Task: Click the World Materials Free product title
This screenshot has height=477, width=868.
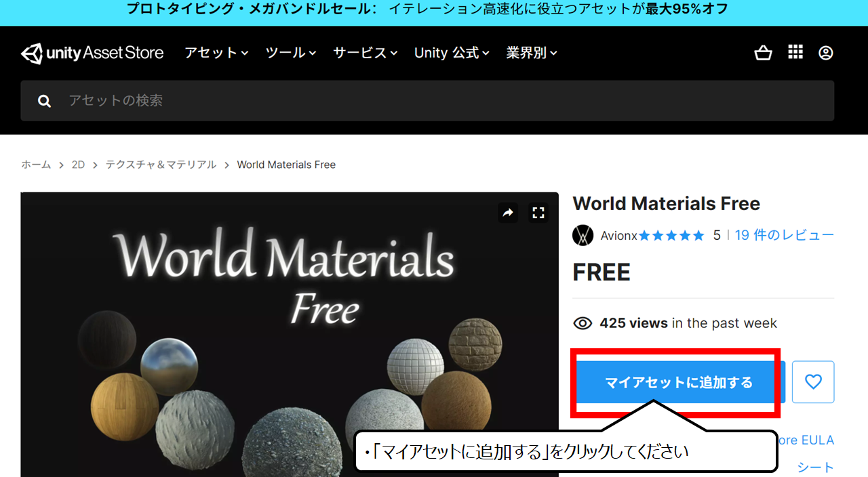Action: (x=666, y=204)
